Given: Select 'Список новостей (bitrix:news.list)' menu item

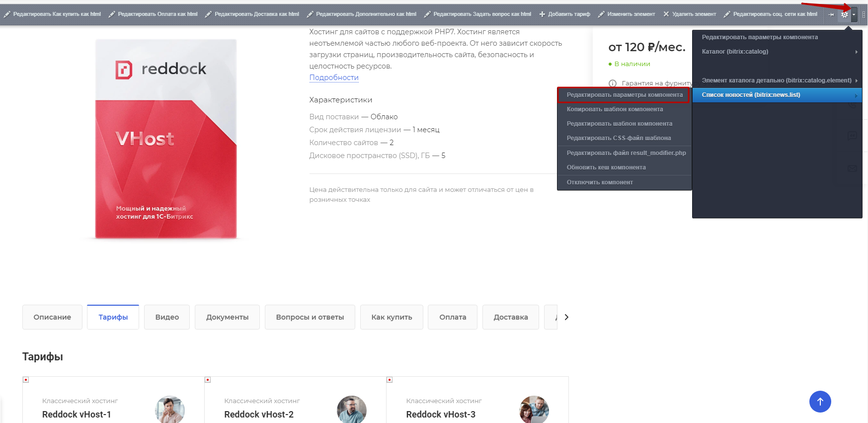Looking at the screenshot, I should [777, 95].
